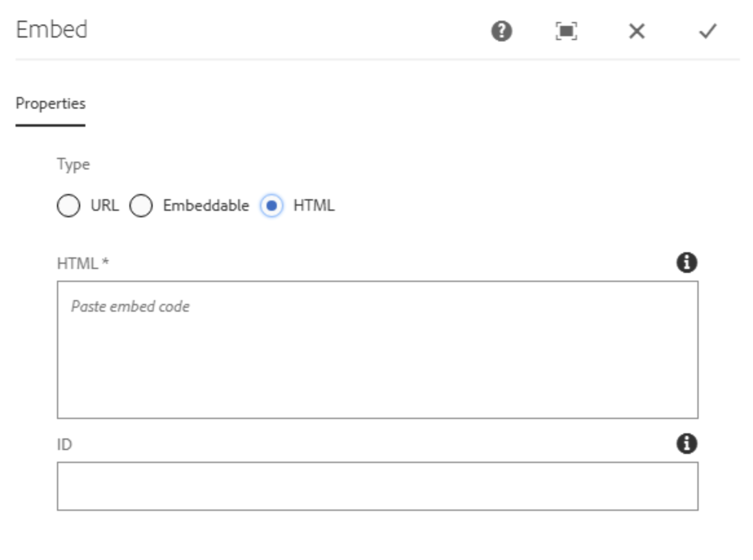Image resolution: width=753 pixels, height=560 pixels.
Task: Choose Embeddable as the Type option
Action: (140, 206)
